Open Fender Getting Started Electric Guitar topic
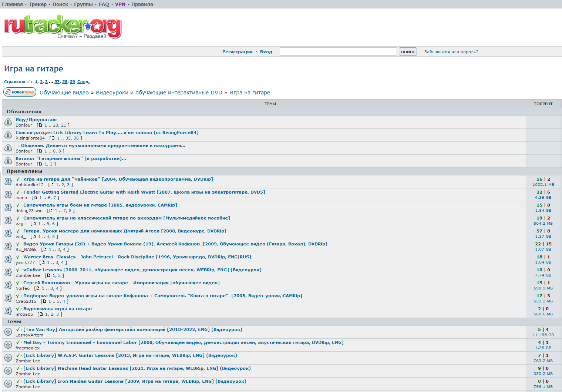The image size is (562, 392). tap(144, 192)
